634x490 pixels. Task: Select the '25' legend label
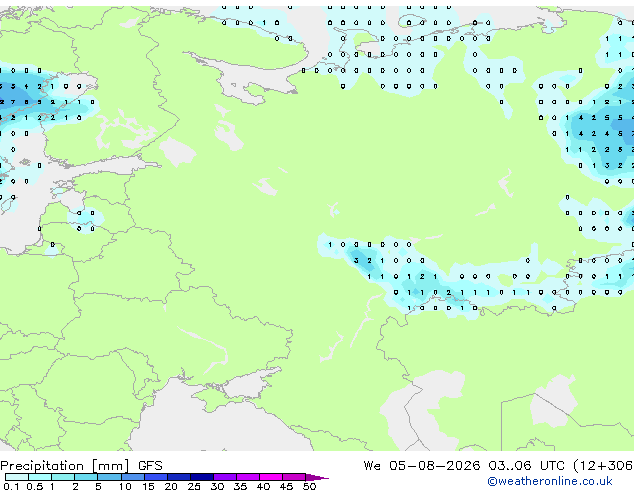click(x=194, y=486)
